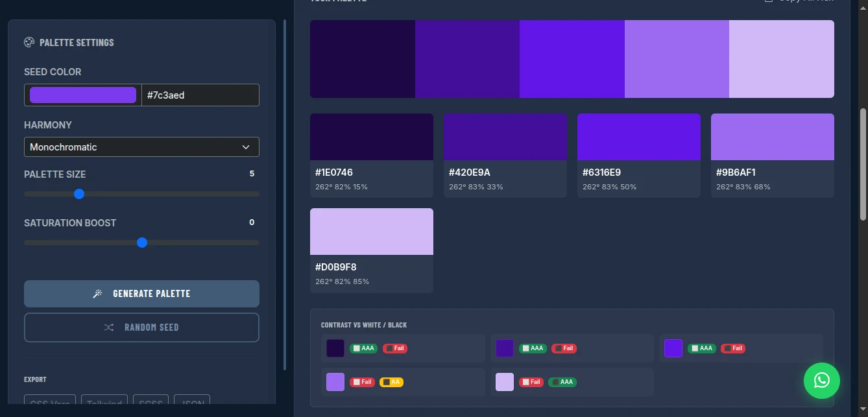Click Generate Palette
The image size is (868, 417).
tap(141, 293)
